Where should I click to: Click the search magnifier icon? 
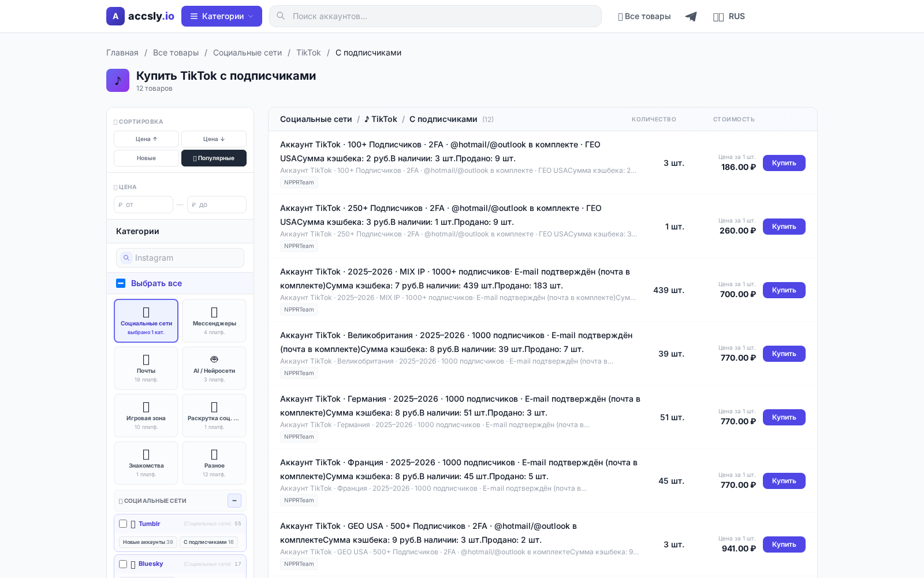tap(281, 16)
